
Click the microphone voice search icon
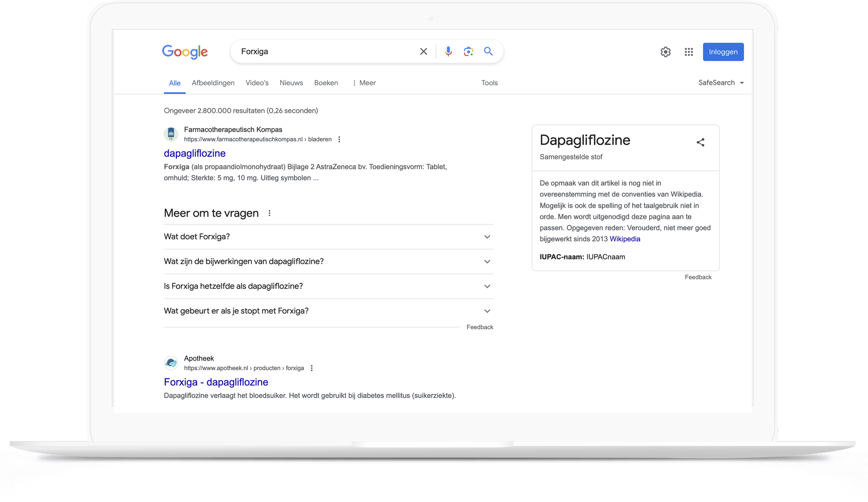click(x=448, y=52)
